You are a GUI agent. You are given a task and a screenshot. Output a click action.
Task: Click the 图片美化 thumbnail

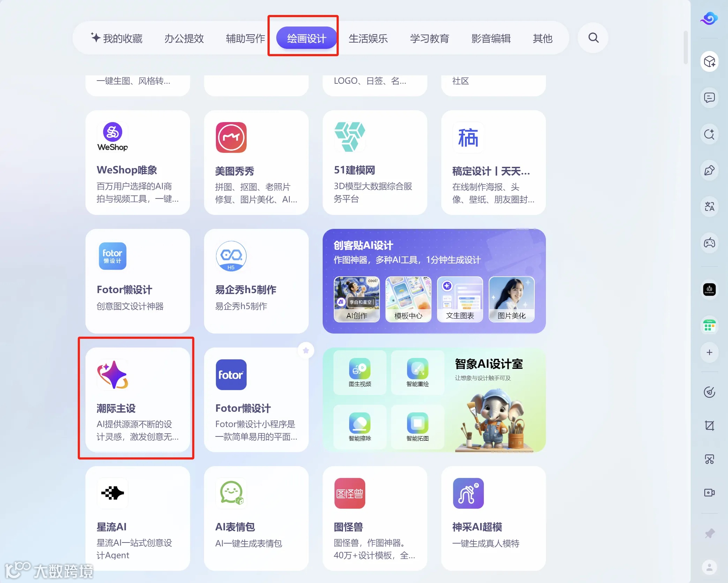click(x=511, y=299)
